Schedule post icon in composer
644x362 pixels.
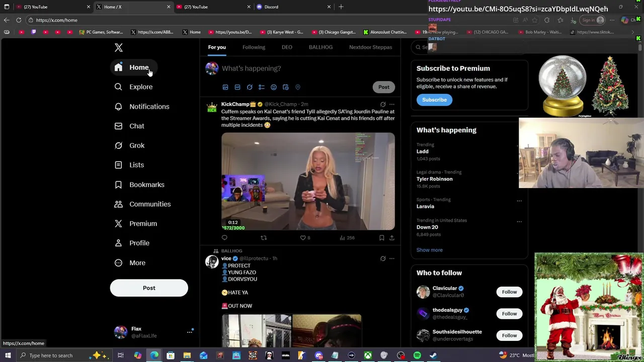point(286,87)
